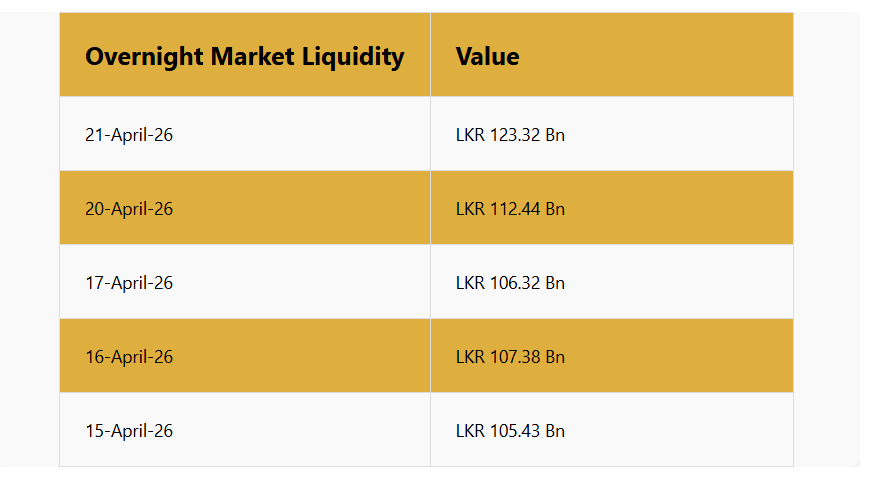Click the 16-April-26 date cell
The width and height of the screenshot is (883, 485).
(129, 356)
